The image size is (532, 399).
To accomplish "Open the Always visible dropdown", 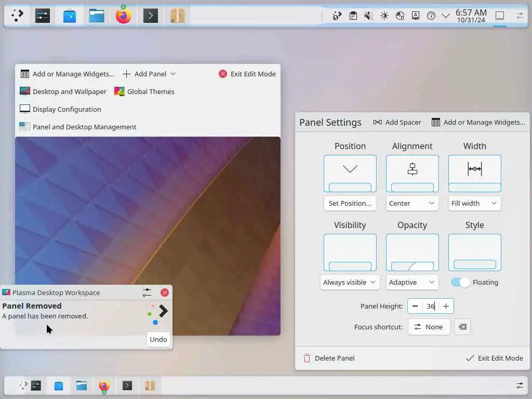I will [x=350, y=282].
